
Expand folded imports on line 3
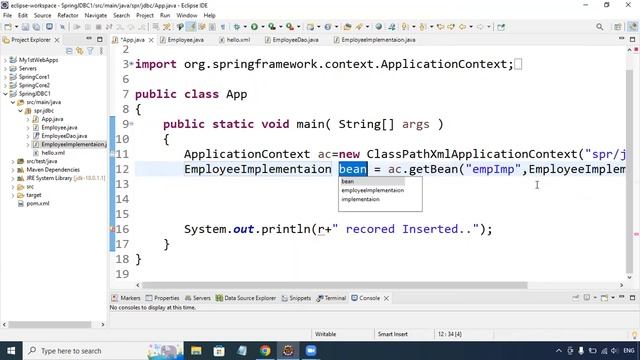(131, 64)
